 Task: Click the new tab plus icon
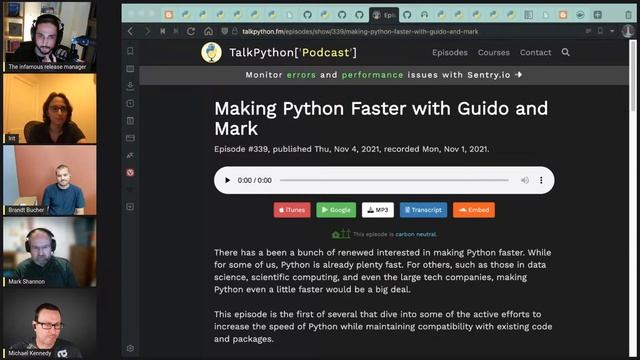598,15
